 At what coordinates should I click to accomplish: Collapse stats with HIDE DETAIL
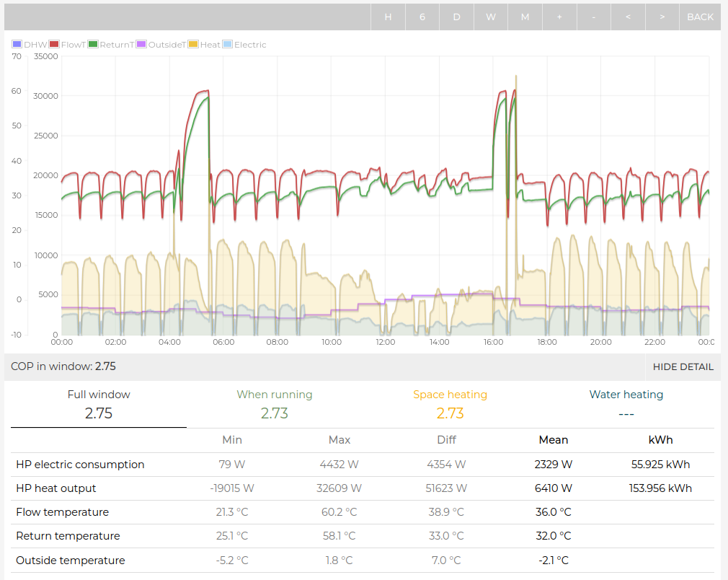pyautogui.click(x=683, y=366)
